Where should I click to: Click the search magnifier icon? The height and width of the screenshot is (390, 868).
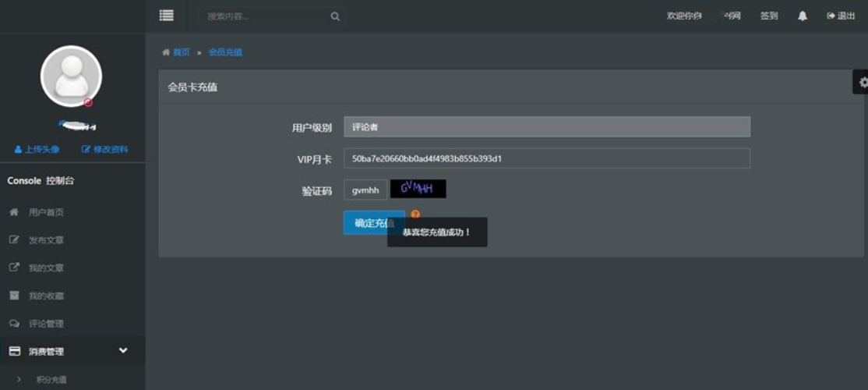(335, 16)
